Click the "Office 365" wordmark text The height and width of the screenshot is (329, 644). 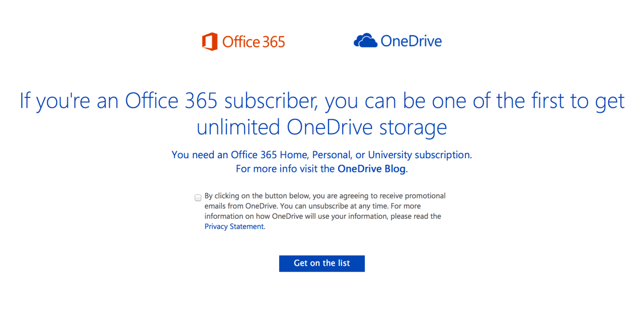click(254, 42)
